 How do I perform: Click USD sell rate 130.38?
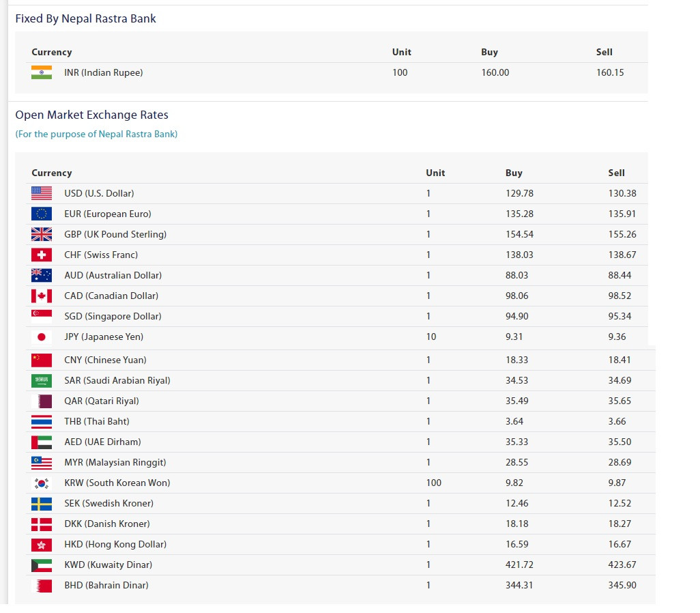622,193
